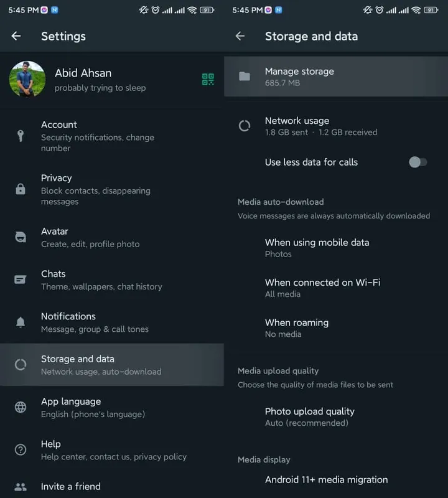Tap Invite a friend
448x498 pixels.
click(70, 486)
